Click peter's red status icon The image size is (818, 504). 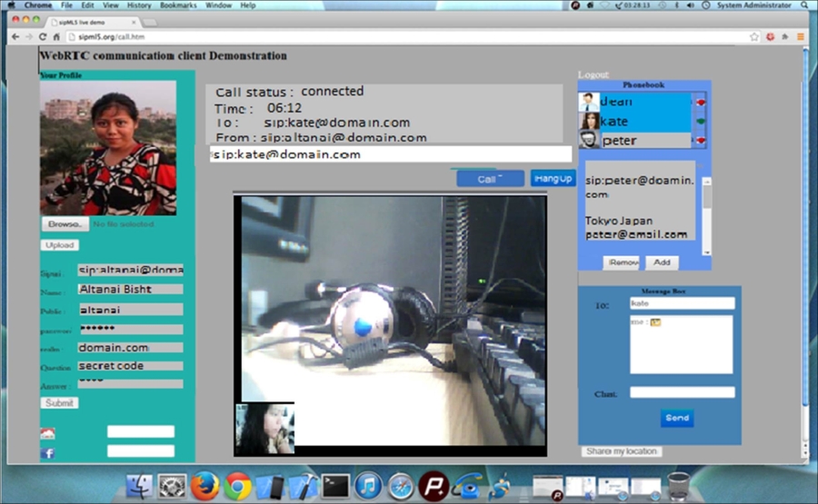tap(701, 140)
